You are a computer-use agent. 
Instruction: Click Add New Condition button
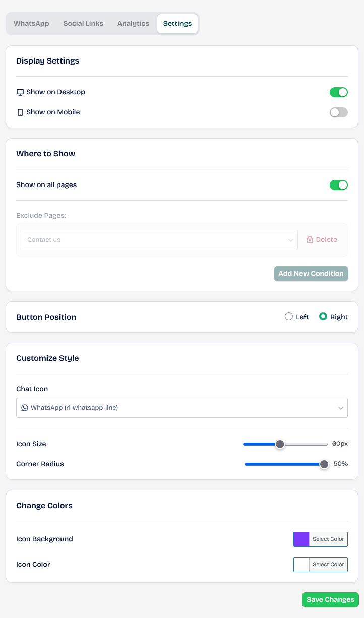coord(311,274)
